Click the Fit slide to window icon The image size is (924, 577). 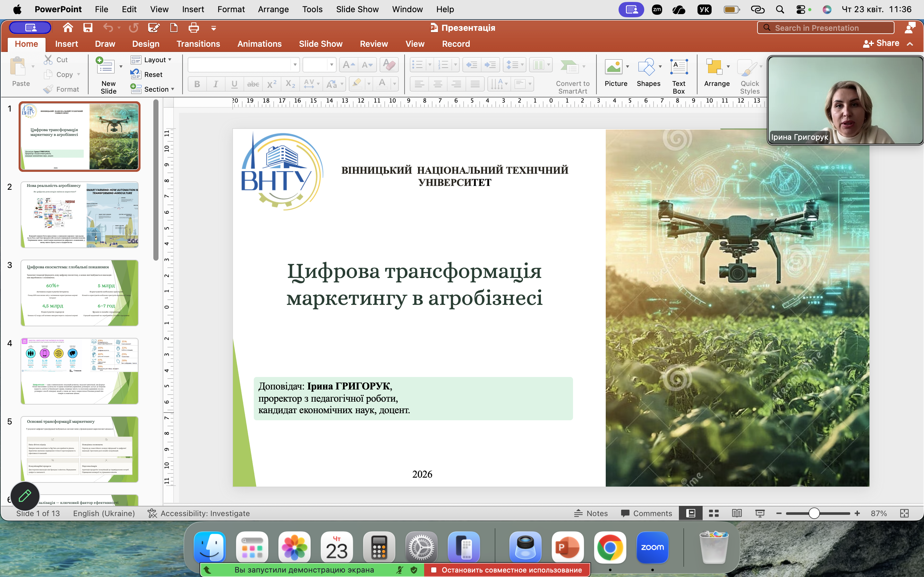904,513
